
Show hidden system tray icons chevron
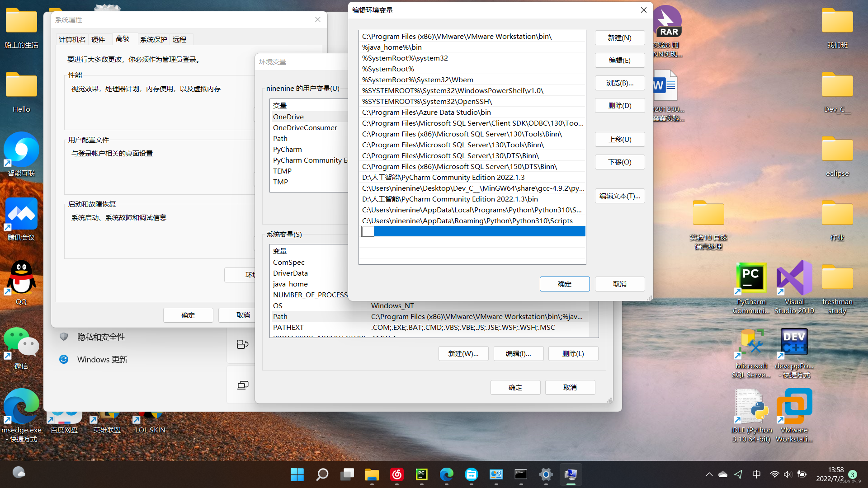coord(709,474)
